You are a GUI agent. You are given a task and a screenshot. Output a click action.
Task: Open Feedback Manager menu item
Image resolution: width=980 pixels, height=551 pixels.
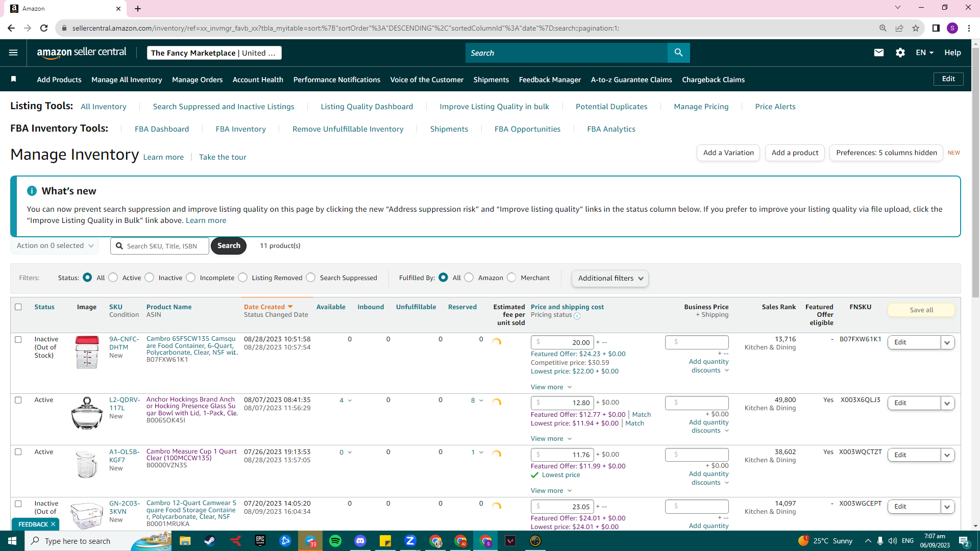tap(550, 80)
